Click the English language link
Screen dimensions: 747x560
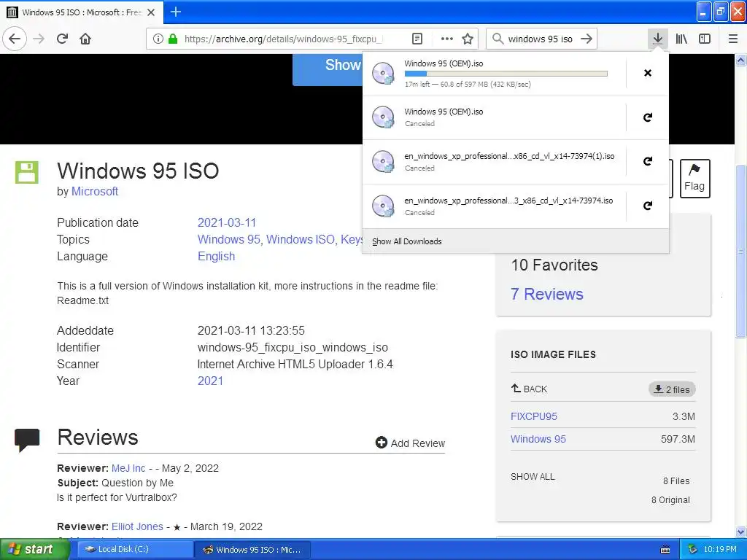click(216, 256)
